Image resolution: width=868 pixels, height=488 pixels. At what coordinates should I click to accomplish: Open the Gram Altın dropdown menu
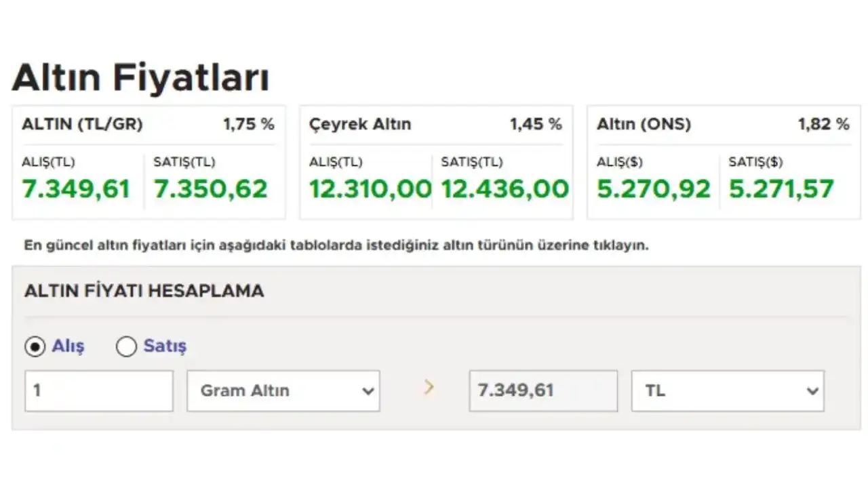pos(283,390)
